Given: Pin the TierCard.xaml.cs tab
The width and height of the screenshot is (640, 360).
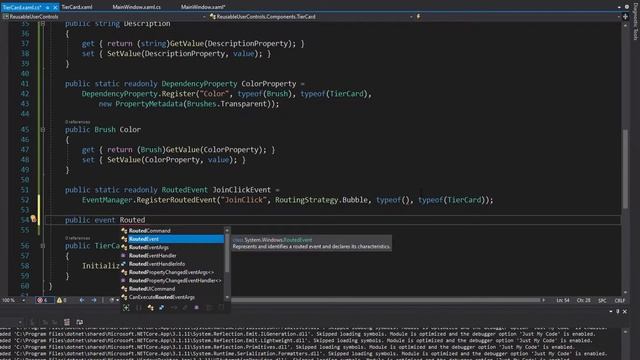Looking at the screenshot, I should coord(48,7).
